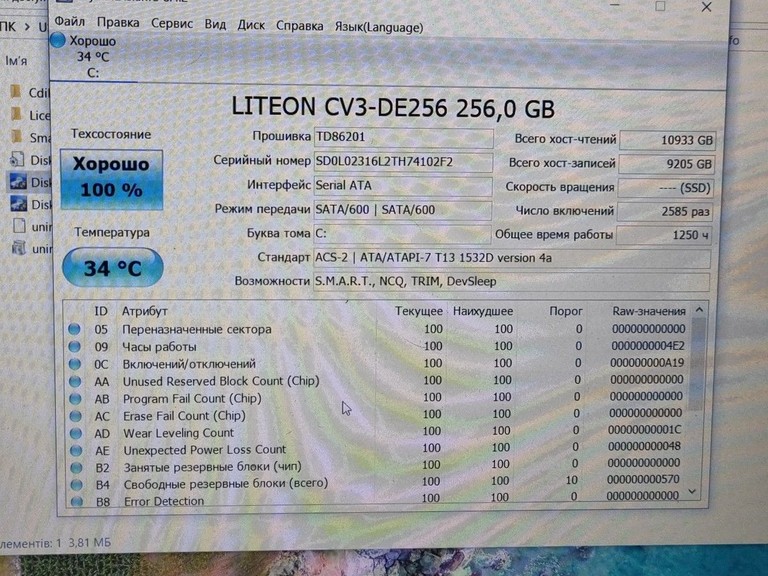Click raw value 000000000A19
This screenshot has width=768, height=576.
[647, 363]
